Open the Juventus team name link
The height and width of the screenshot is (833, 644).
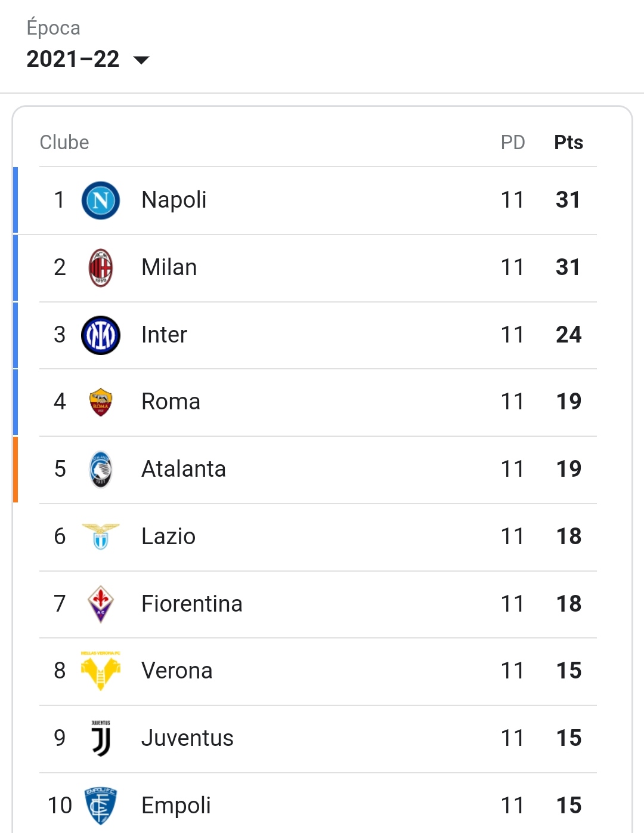tap(187, 738)
